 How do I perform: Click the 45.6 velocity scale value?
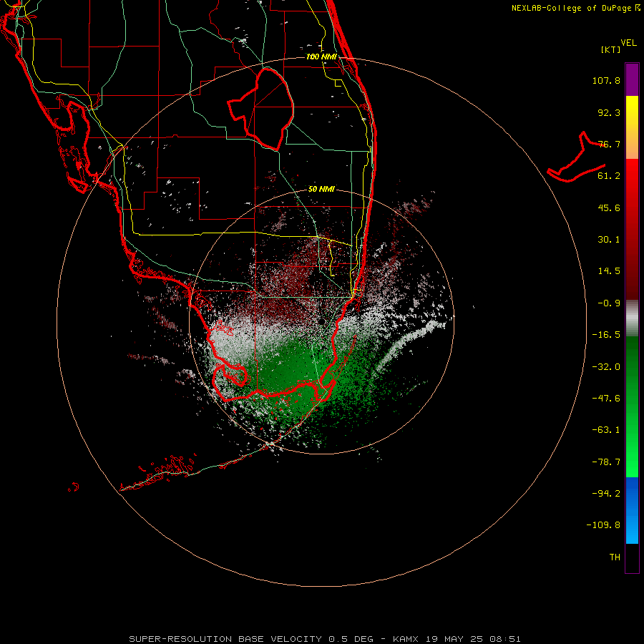tap(609, 208)
